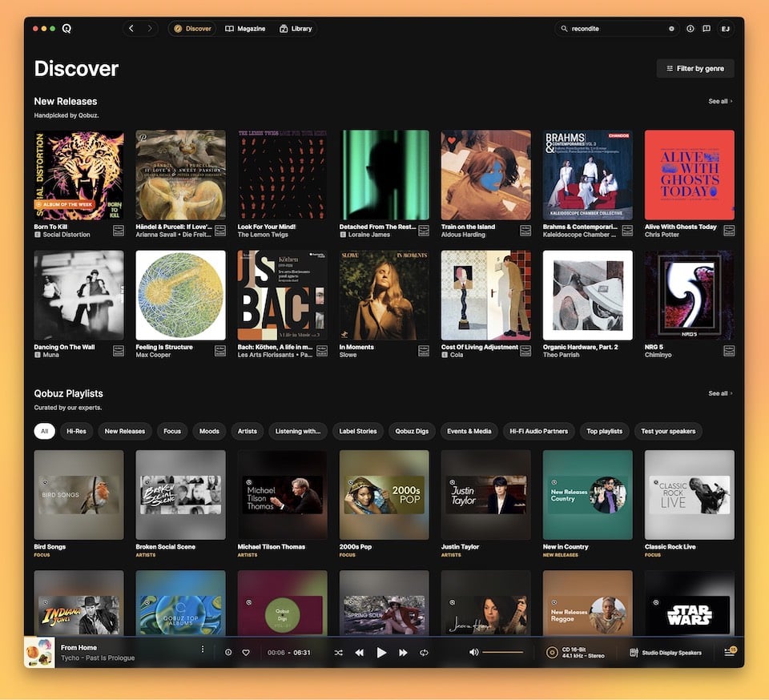769x700 pixels.
Task: Favorite the current track with the heart icon
Action: (x=246, y=653)
